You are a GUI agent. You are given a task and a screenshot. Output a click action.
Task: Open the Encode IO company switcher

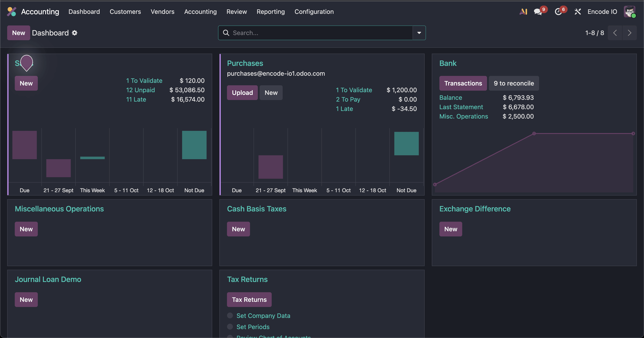(602, 12)
